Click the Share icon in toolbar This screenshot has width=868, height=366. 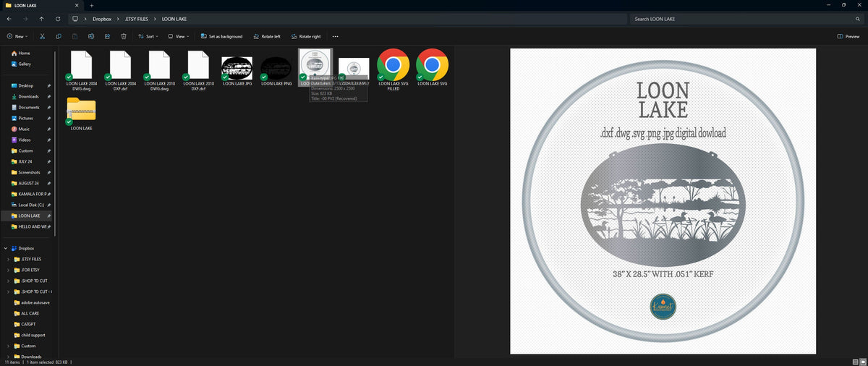107,36
